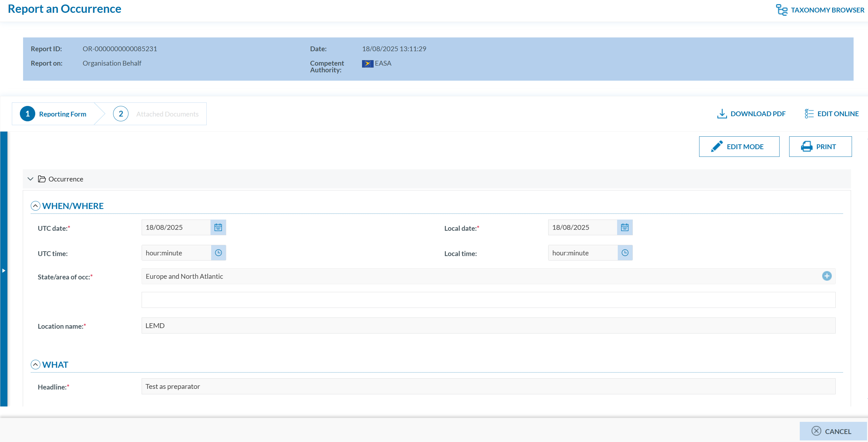Viewport: 868px width, 442px height.
Task: Open the Local date calendar picker
Action: (624, 227)
